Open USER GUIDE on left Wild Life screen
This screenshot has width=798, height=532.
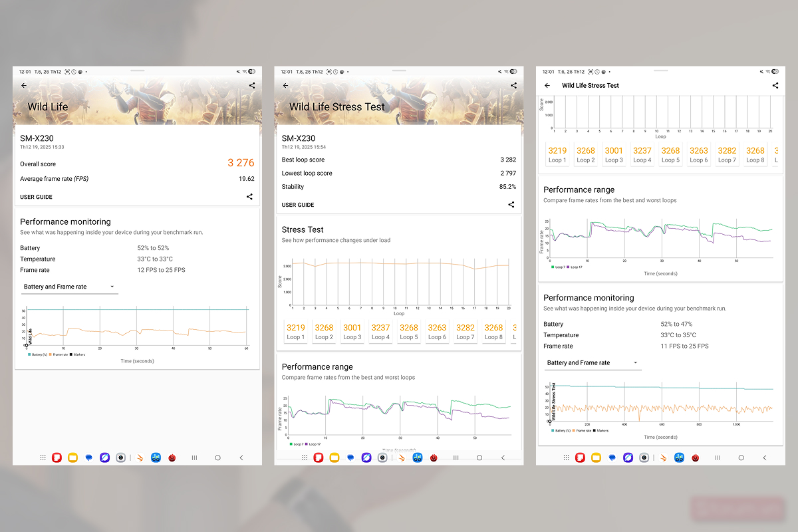tap(36, 197)
